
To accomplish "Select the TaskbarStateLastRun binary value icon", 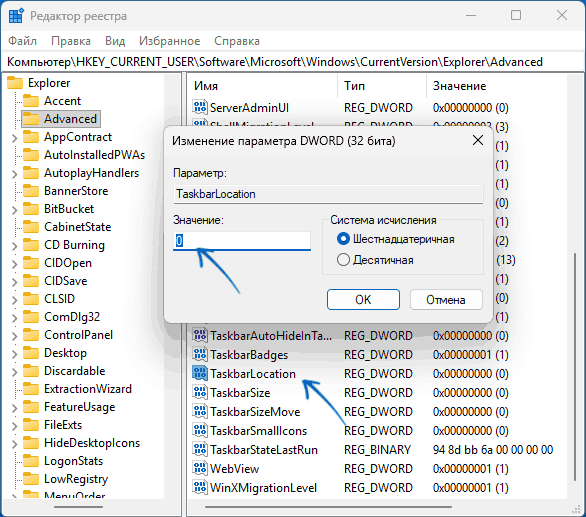I will coord(200,449).
